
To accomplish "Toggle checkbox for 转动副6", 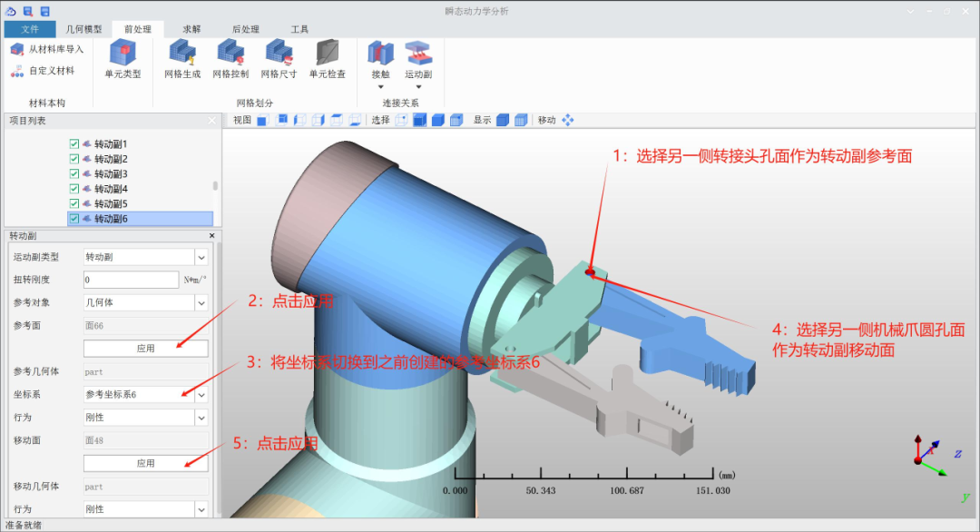I will pos(74,219).
